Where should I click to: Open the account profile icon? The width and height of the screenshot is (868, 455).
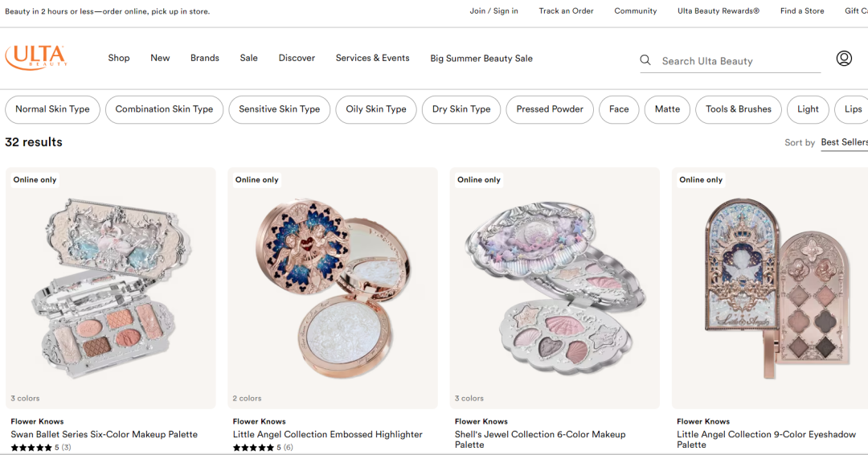click(844, 58)
